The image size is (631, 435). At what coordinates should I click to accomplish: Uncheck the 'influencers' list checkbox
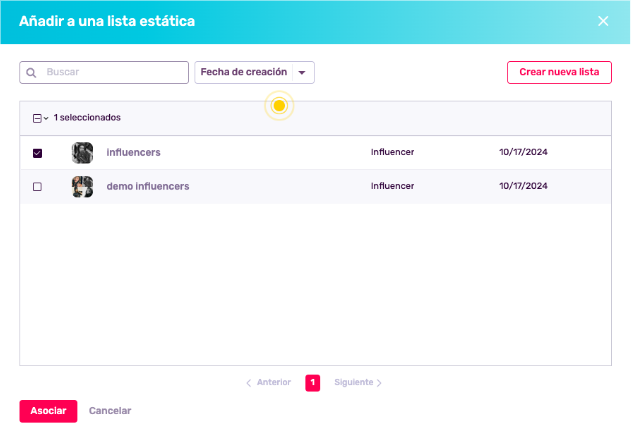[38, 153]
